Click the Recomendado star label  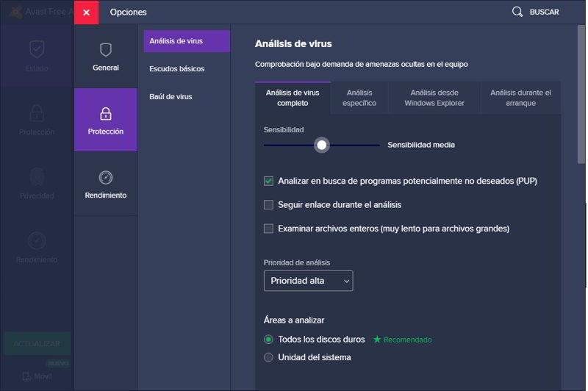click(x=403, y=340)
